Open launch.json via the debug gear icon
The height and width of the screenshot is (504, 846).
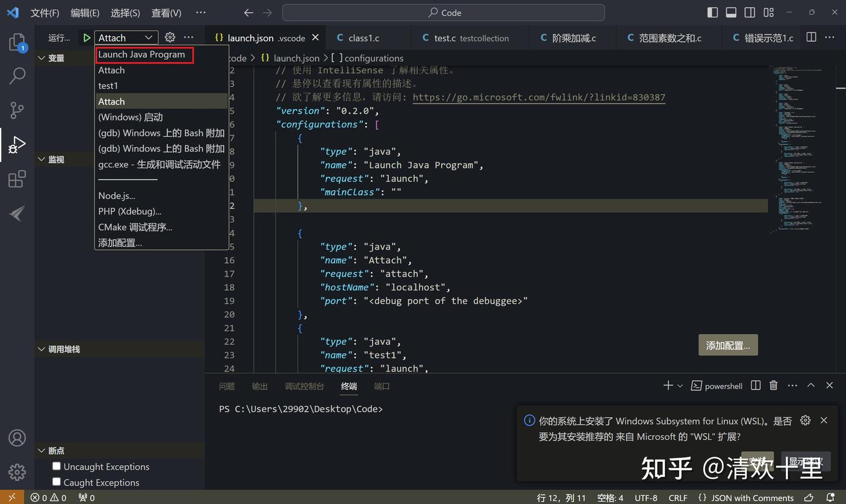(x=170, y=37)
